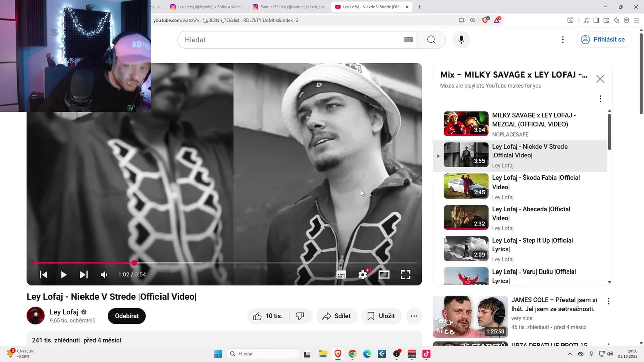
Task: Show hidden system tray icons
Action: tap(571, 354)
